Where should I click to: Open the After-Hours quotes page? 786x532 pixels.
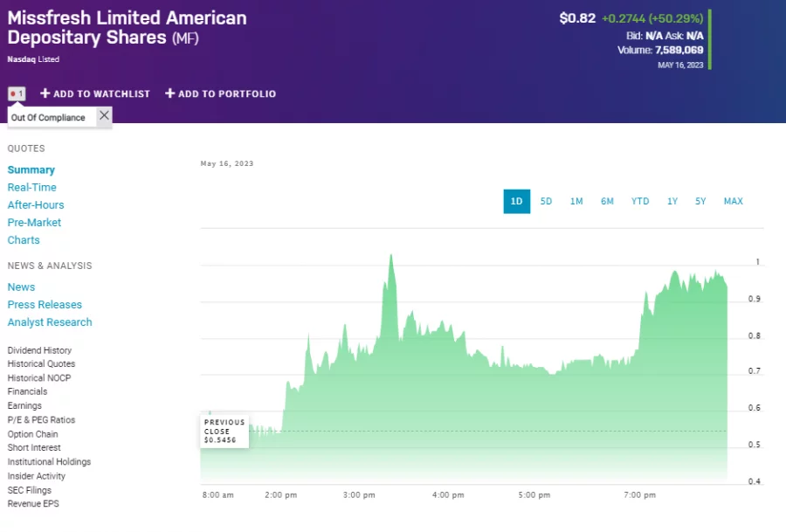36,204
